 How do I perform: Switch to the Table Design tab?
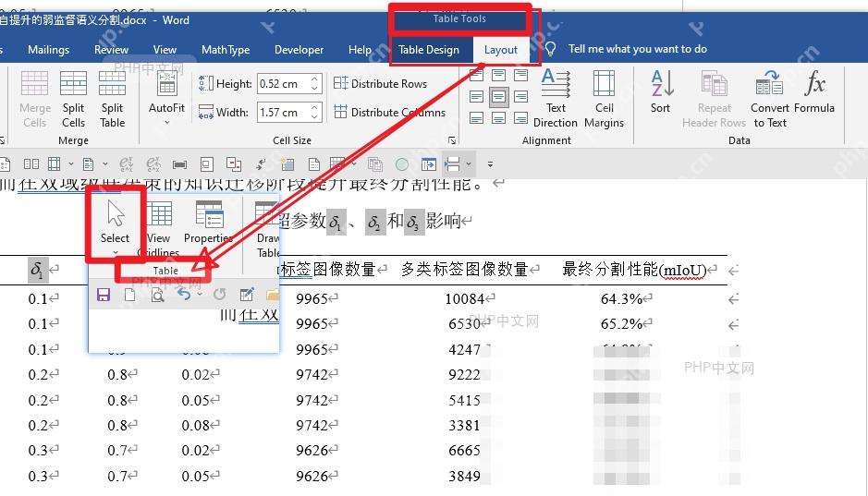[429, 50]
